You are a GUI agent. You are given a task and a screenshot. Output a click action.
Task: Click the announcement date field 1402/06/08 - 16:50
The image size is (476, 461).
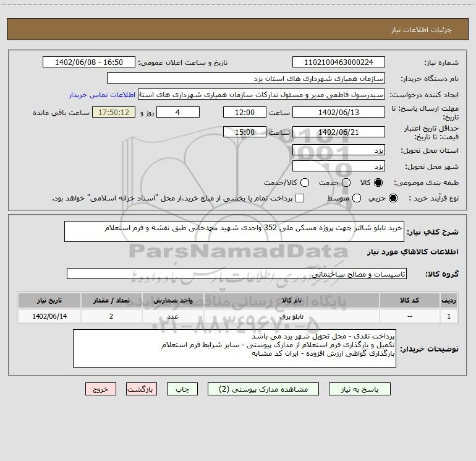click(x=89, y=62)
